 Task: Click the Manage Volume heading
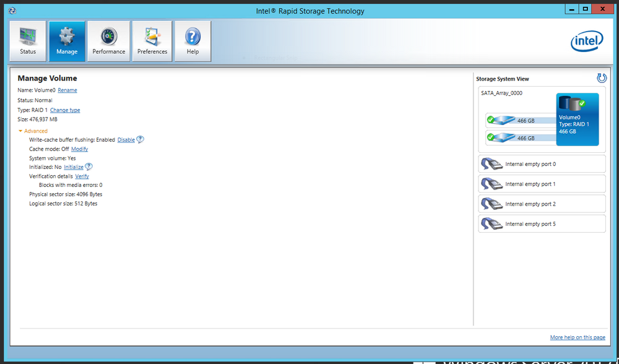48,78
